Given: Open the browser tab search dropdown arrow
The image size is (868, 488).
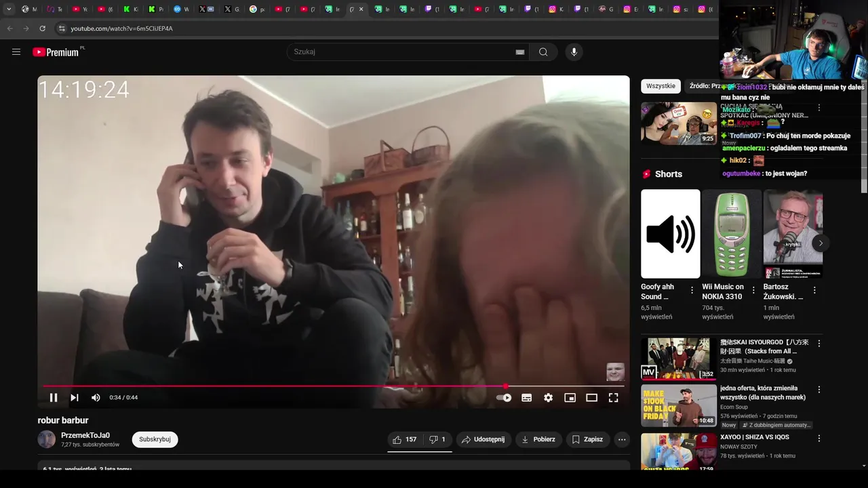Looking at the screenshot, I should [9, 9].
